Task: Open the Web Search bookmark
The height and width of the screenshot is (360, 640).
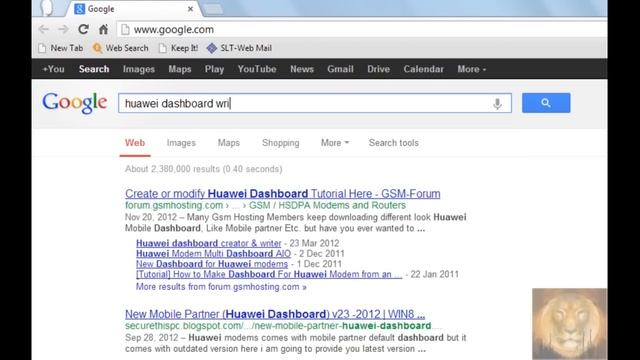Action: pyautogui.click(x=120, y=48)
